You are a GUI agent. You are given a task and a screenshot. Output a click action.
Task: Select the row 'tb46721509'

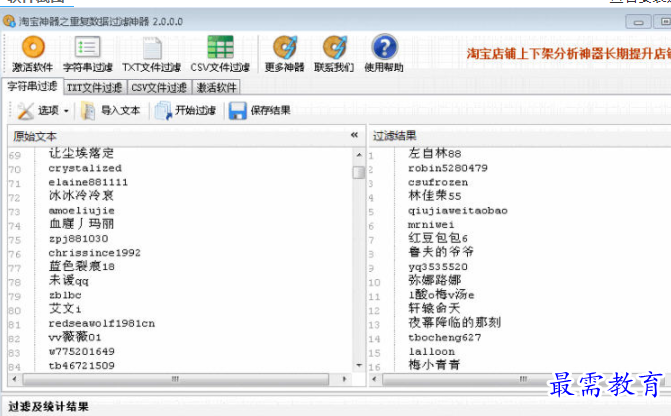click(x=81, y=366)
